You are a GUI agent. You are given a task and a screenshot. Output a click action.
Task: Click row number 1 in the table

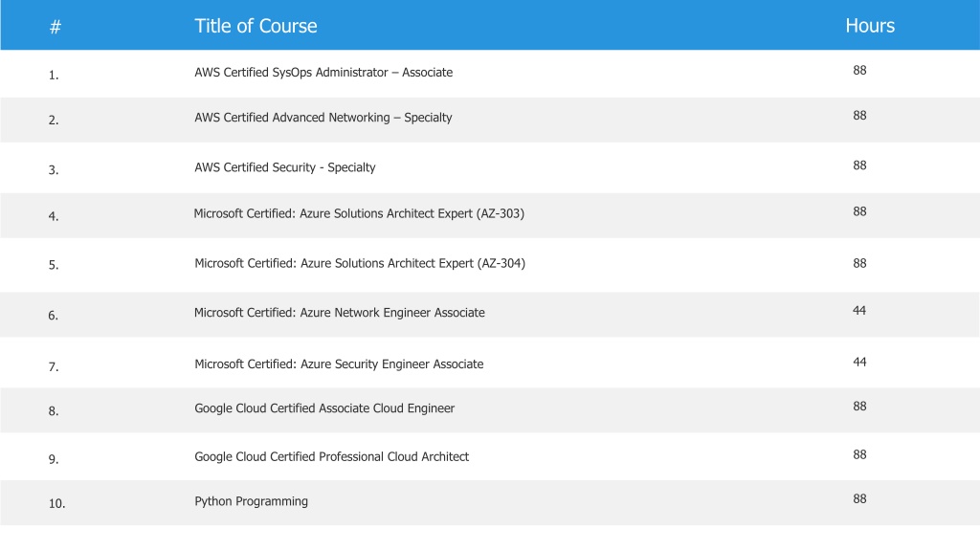(54, 75)
